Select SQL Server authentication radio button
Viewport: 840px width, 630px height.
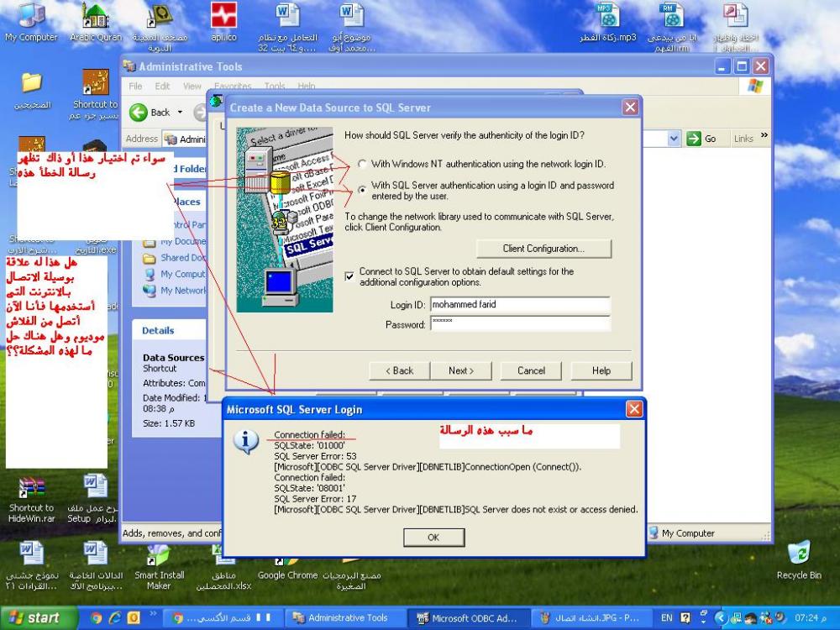pyautogui.click(x=363, y=190)
